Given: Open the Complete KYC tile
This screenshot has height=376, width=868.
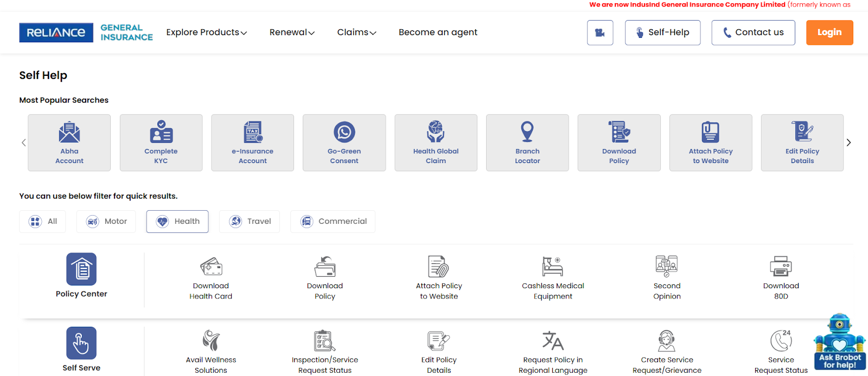Looking at the screenshot, I should coord(161,142).
